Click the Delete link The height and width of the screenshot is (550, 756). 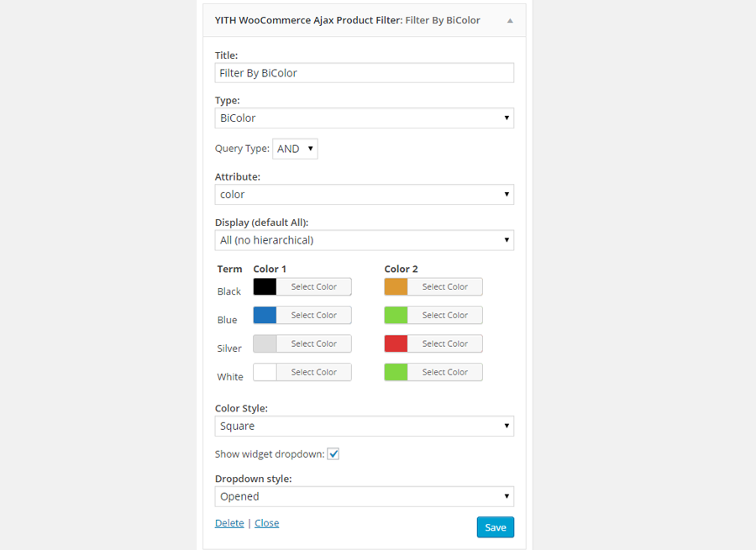(229, 523)
